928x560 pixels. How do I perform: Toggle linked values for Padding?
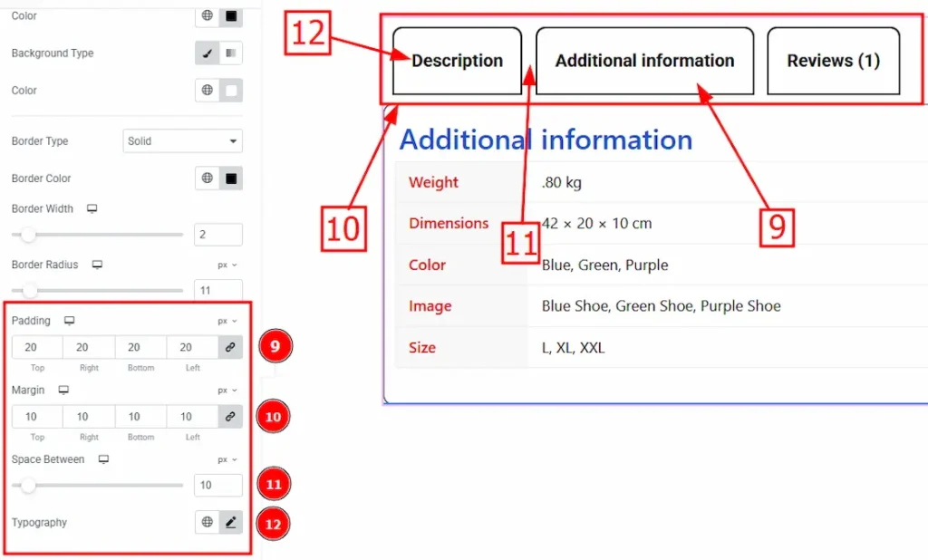pyautogui.click(x=230, y=347)
